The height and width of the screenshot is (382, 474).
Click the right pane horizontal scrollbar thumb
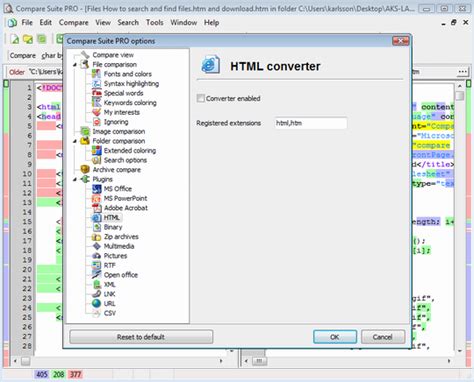(259, 361)
